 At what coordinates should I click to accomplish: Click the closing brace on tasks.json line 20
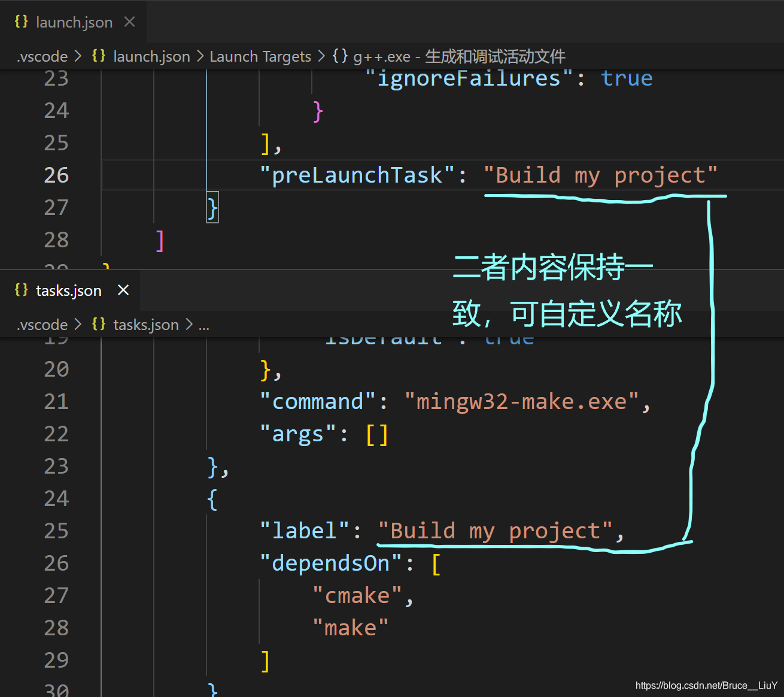(265, 369)
